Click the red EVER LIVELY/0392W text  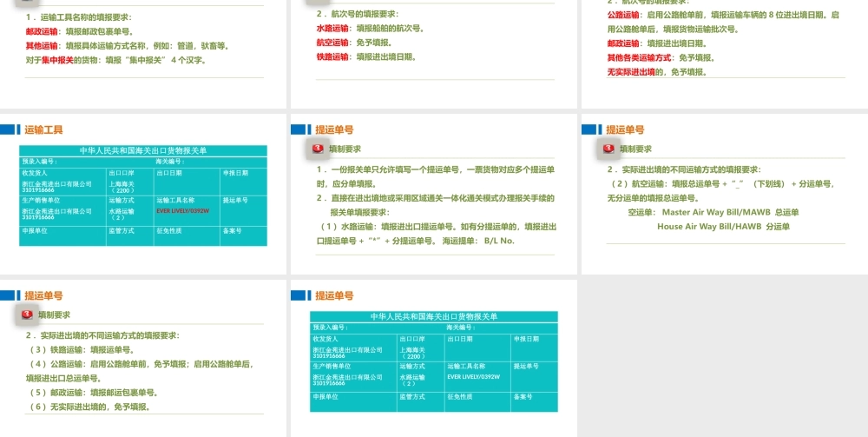(181, 210)
